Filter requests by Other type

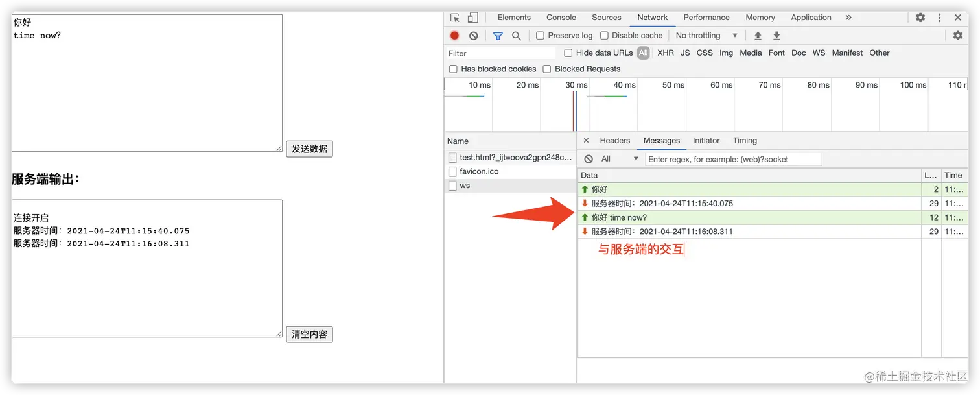click(880, 53)
